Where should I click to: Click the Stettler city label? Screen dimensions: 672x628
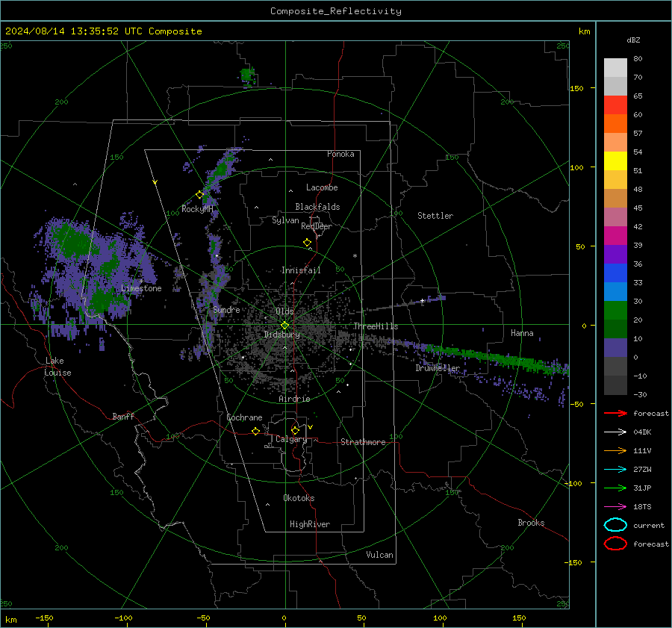pyautogui.click(x=435, y=216)
